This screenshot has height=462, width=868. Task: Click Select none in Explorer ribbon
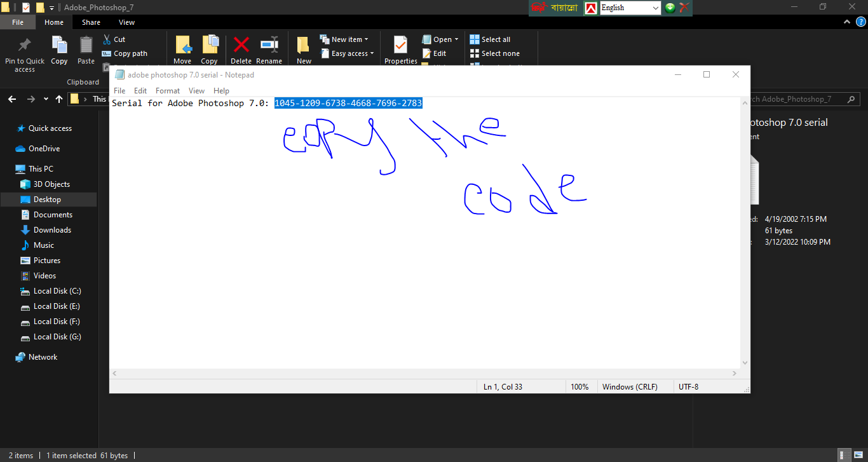tap(494, 53)
